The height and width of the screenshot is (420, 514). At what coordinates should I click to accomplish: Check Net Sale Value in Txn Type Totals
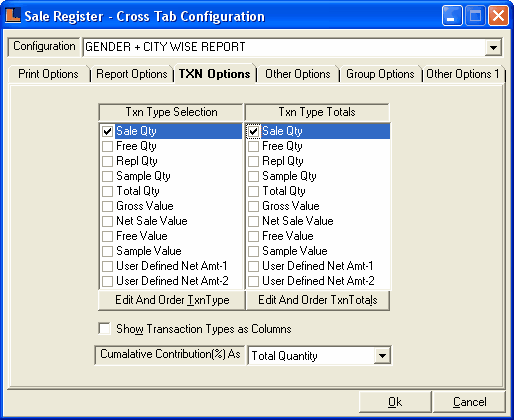click(x=253, y=221)
